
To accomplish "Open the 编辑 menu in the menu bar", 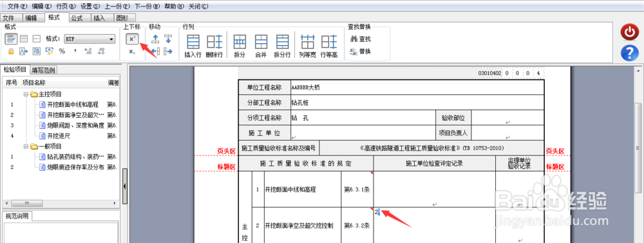I will [42, 6].
